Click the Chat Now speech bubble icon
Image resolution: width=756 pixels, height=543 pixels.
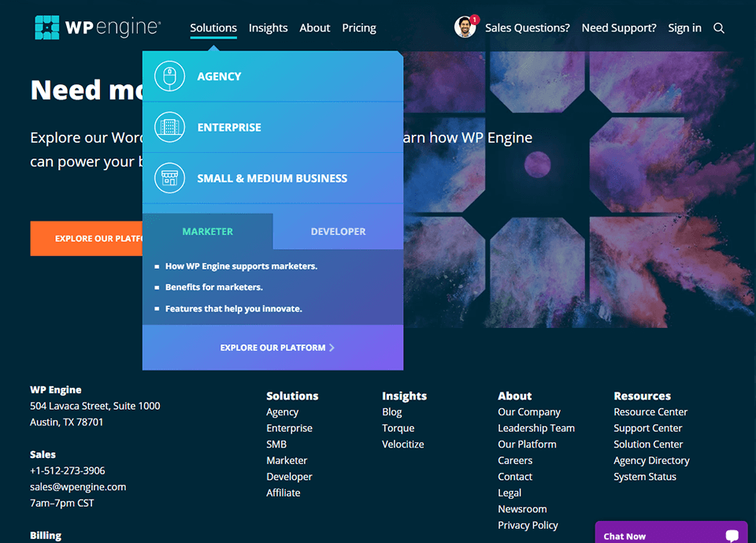(732, 535)
